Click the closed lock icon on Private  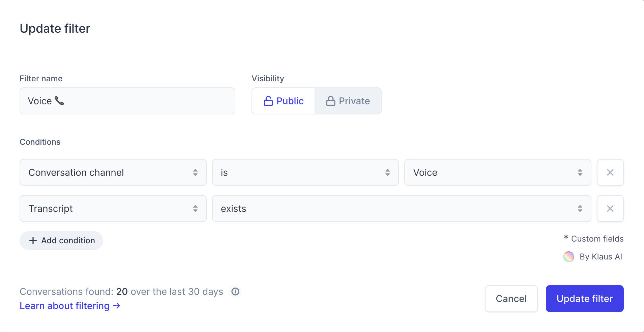331,101
